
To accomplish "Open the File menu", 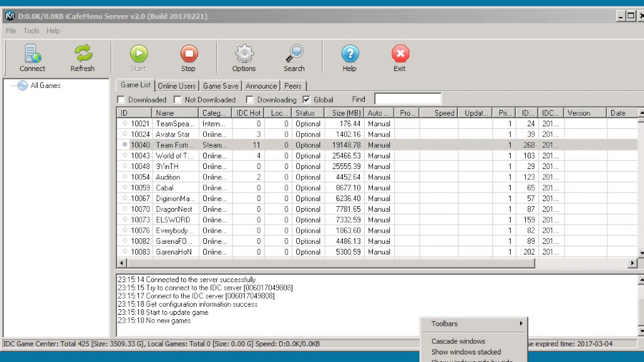I will (11, 31).
